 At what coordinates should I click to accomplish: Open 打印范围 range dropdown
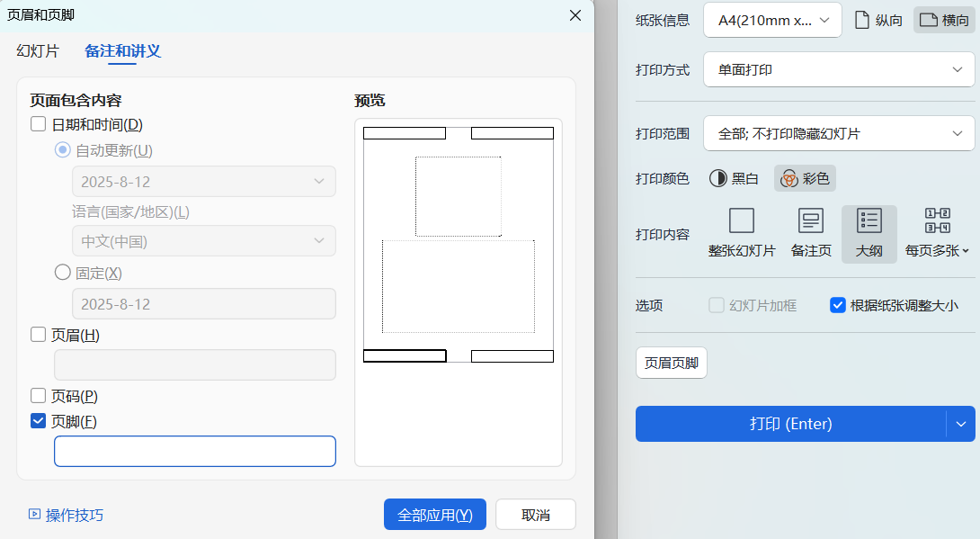tap(838, 133)
